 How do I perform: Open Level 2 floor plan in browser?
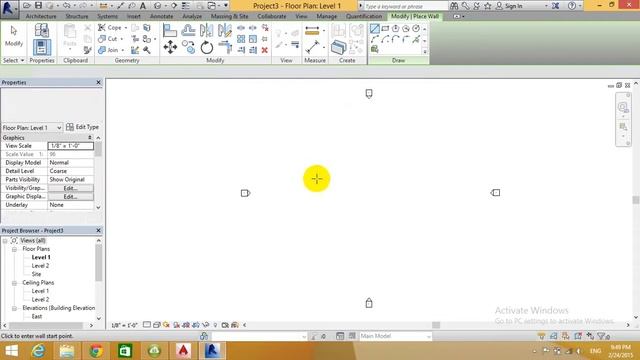pyautogui.click(x=40, y=266)
